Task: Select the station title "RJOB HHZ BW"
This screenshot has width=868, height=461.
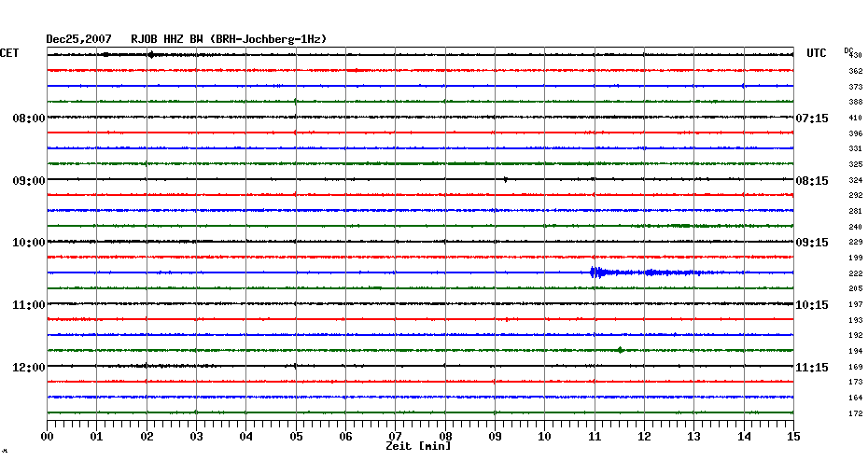Action: coord(167,39)
